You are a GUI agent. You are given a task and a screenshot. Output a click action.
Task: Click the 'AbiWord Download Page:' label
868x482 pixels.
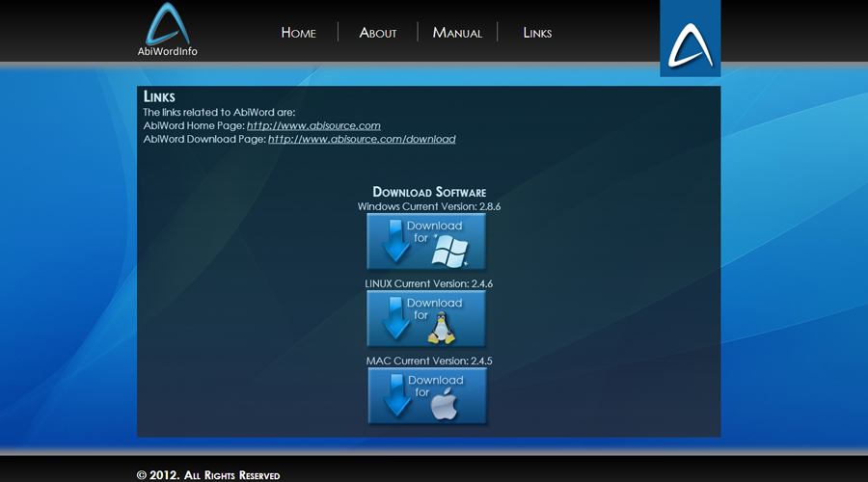204,139
